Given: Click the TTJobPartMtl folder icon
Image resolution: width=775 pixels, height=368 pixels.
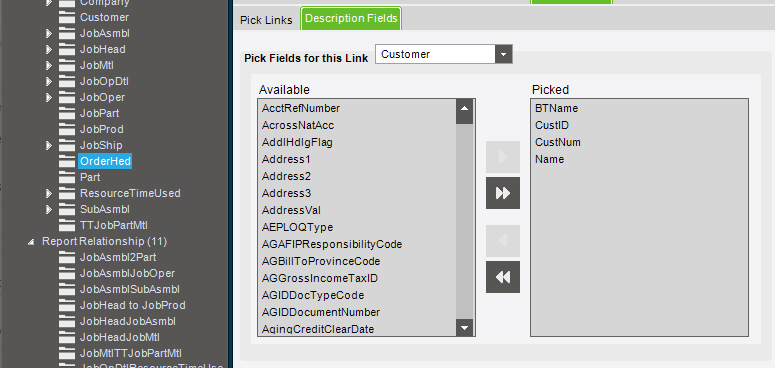Looking at the screenshot, I should (66, 225).
